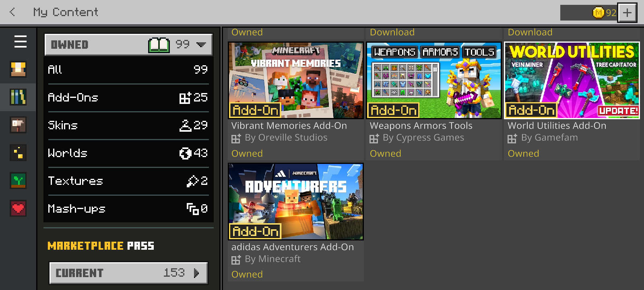This screenshot has width=644, height=290.
Task: Open World Utilities Add-On thumbnail
Action: [572, 80]
